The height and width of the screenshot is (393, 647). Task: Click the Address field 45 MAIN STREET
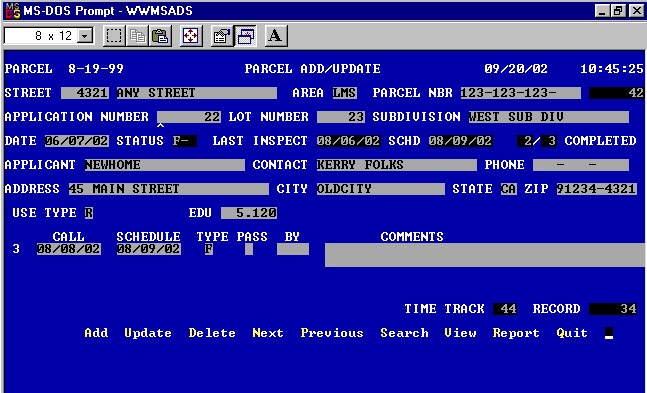(169, 189)
